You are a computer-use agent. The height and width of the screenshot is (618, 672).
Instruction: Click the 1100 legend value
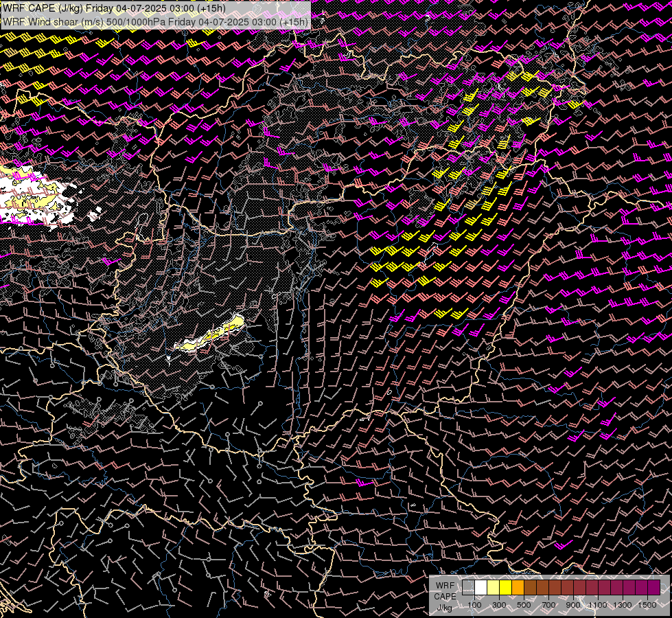pos(598,605)
